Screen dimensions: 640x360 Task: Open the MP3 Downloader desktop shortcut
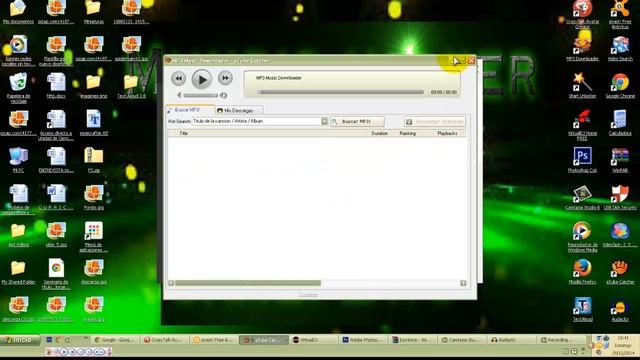pos(582,48)
